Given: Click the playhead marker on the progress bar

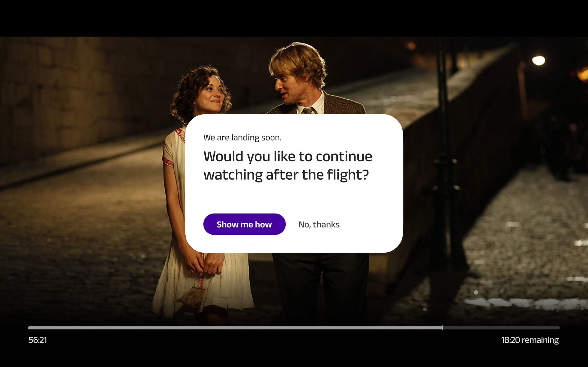Looking at the screenshot, I should (442, 328).
